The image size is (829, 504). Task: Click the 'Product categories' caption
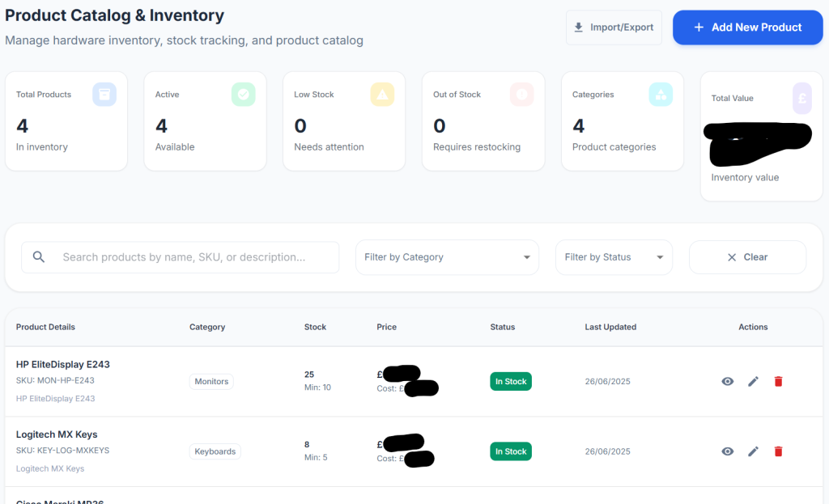pos(614,147)
